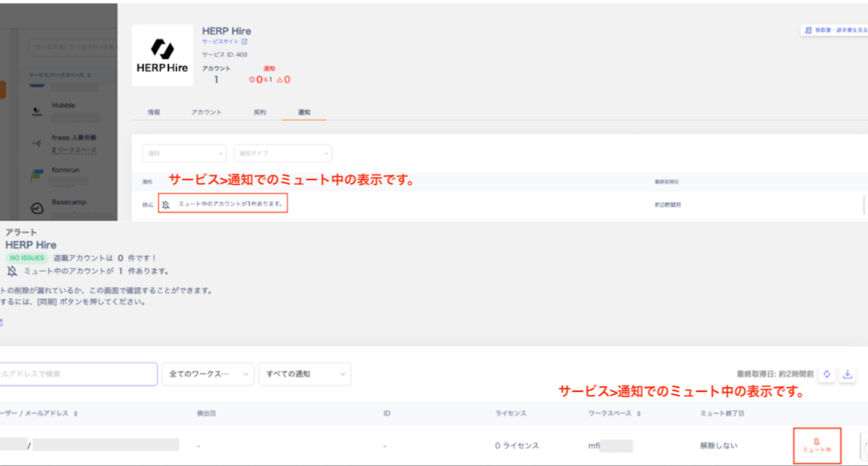Click the refresh sync icon
Screen dimensions: 868x466
click(x=827, y=374)
